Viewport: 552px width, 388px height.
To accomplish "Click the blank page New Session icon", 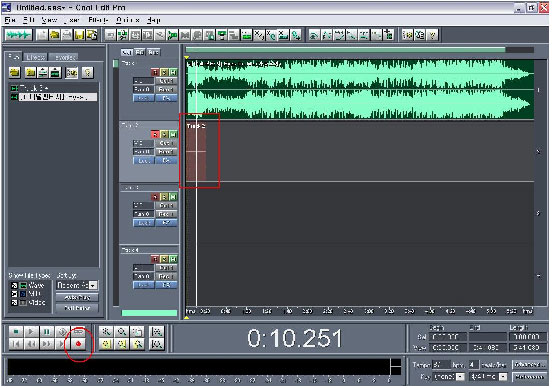I will tap(42, 35).
